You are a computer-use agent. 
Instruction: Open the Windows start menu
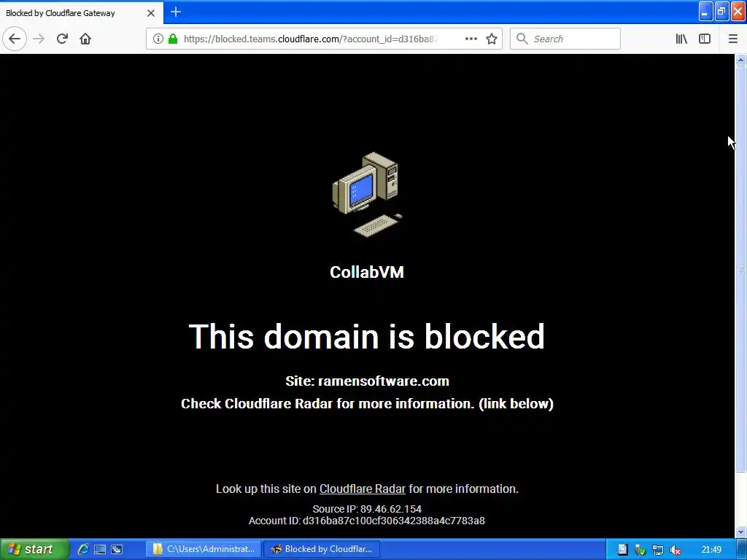click(34, 549)
